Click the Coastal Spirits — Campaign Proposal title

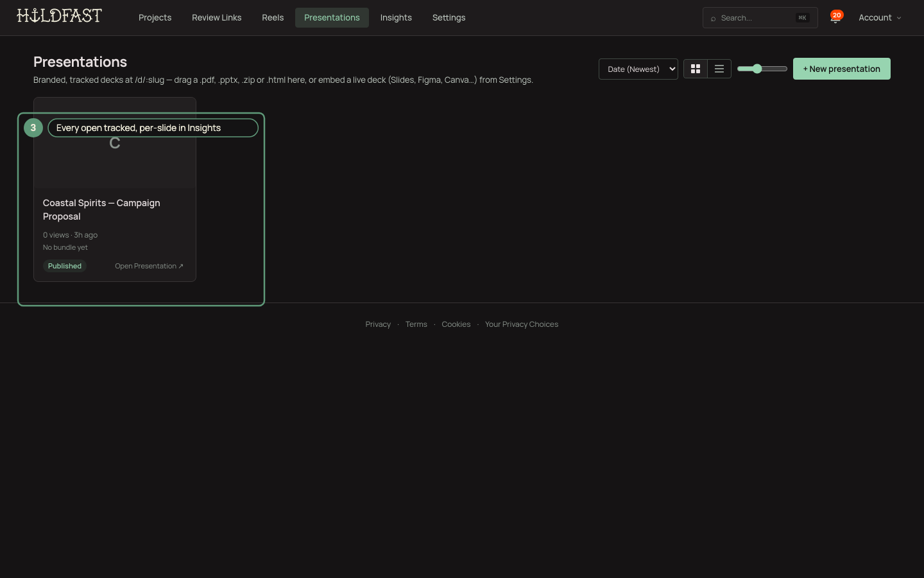(x=101, y=210)
